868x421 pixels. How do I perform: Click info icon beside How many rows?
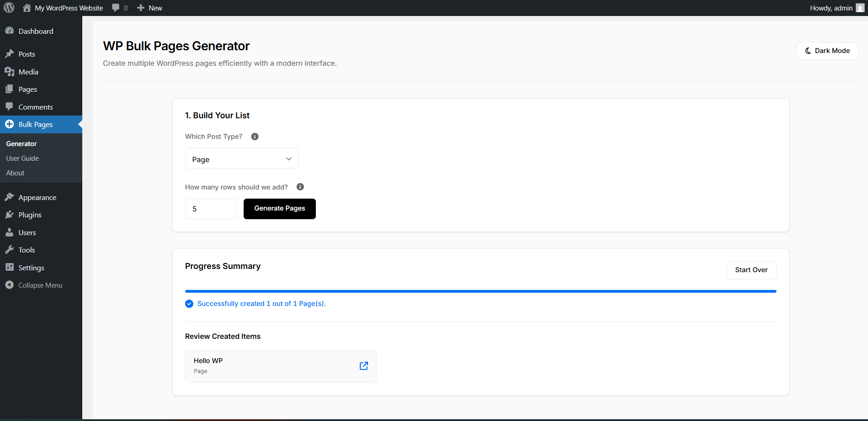point(300,187)
